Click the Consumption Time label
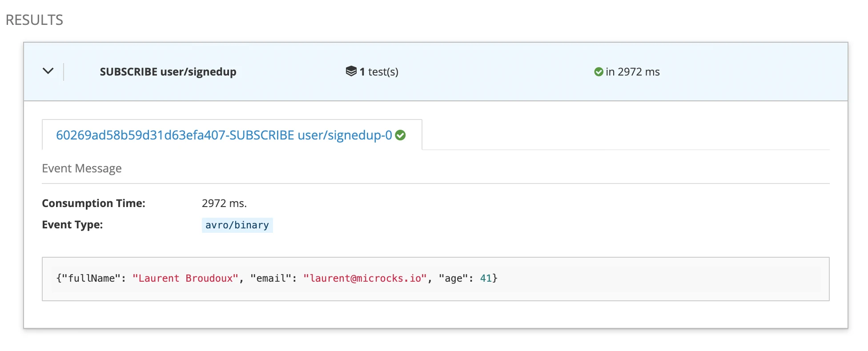868x351 pixels. click(x=93, y=203)
